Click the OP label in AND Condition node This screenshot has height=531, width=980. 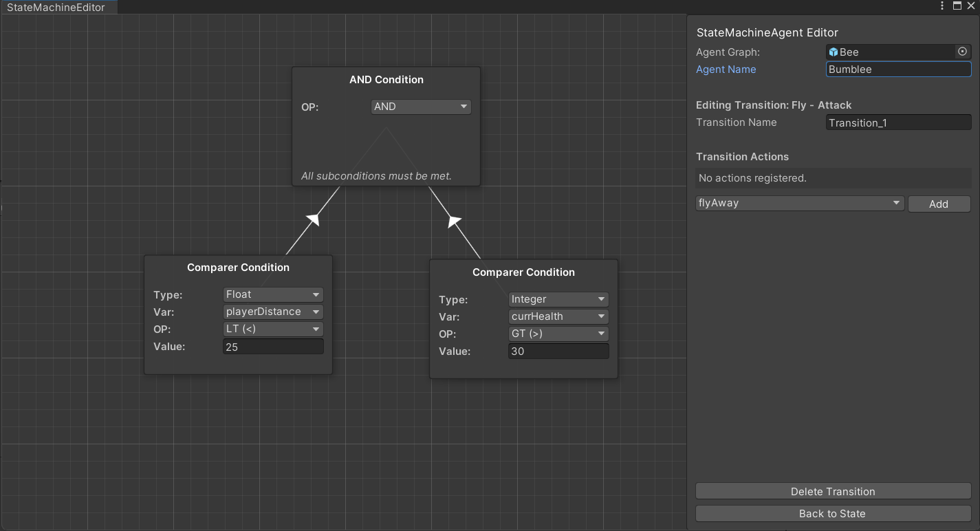(309, 107)
